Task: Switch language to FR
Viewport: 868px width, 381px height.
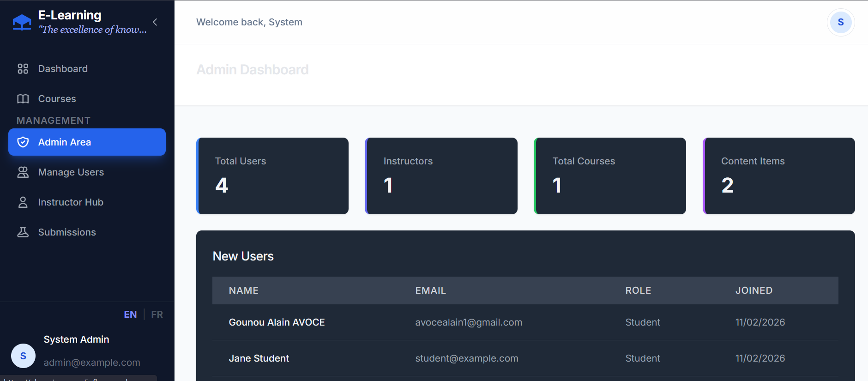Action: point(157,314)
